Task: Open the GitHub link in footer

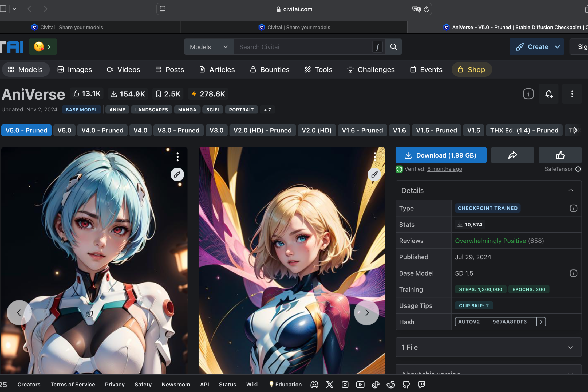Action: tap(406, 385)
